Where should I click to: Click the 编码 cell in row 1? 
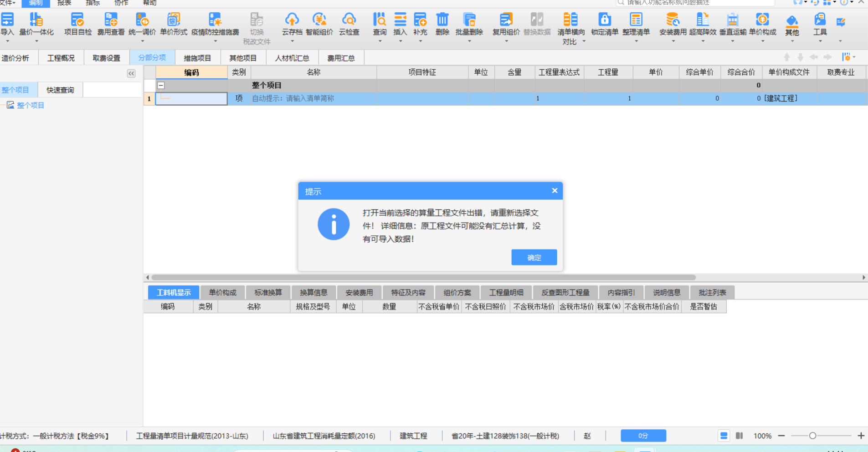click(x=191, y=98)
